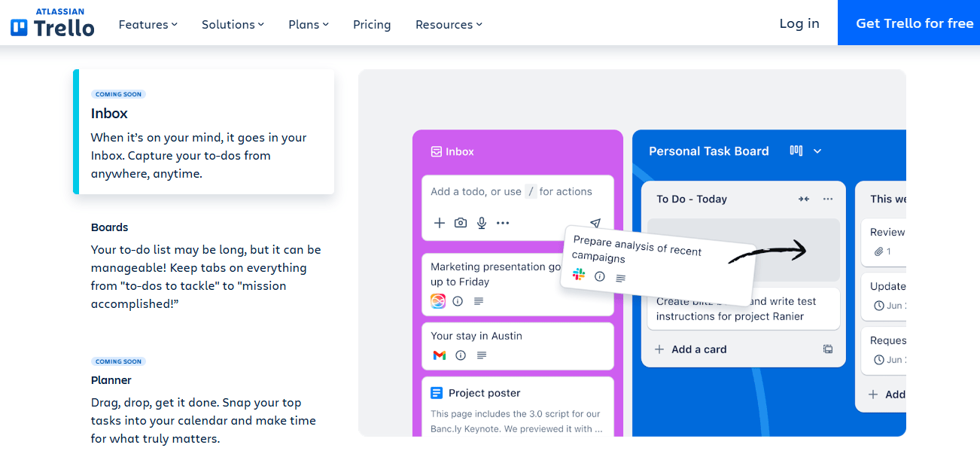980x457 pixels.
Task: Click the microphone icon in Inbox composer
Action: [x=482, y=223]
